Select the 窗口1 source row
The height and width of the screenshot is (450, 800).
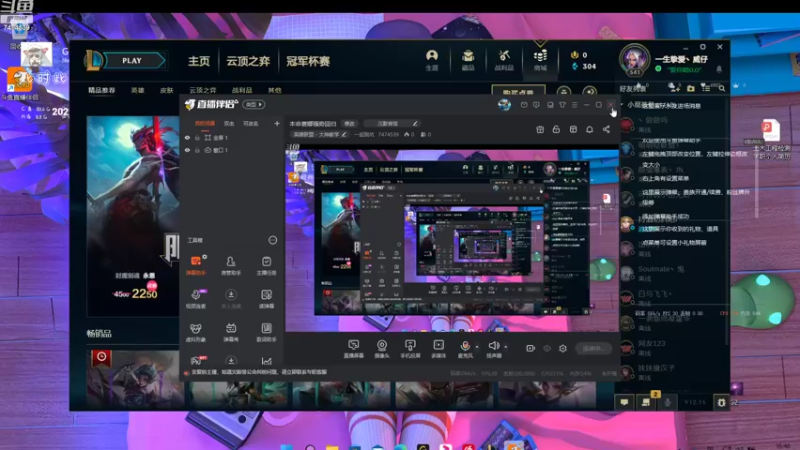(232, 151)
